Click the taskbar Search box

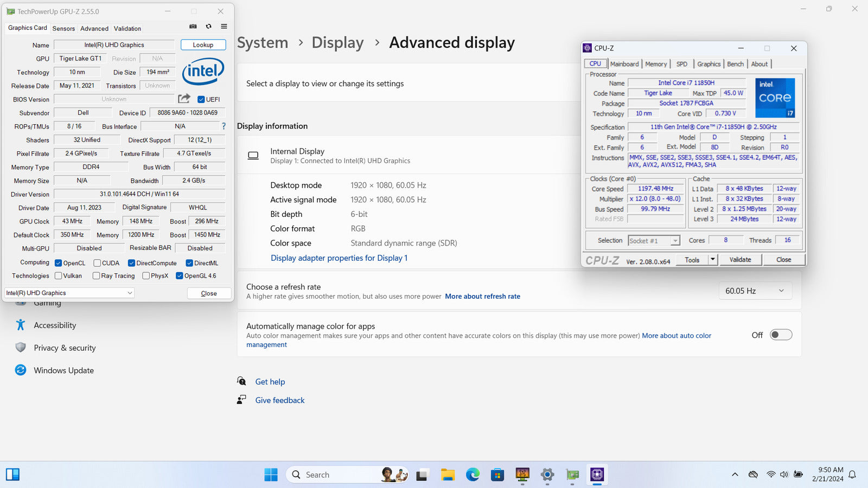[x=347, y=475]
